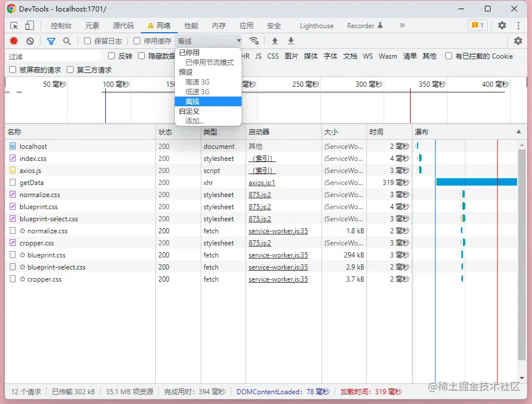Open the service-worker.js:35 initiator link
Screen dimensions: 532x404
(x=278, y=231)
